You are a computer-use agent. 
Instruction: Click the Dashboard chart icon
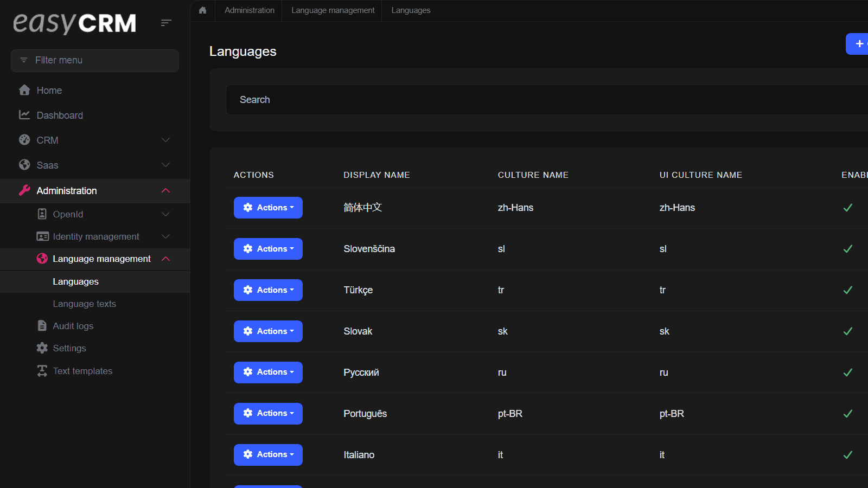pyautogui.click(x=24, y=115)
